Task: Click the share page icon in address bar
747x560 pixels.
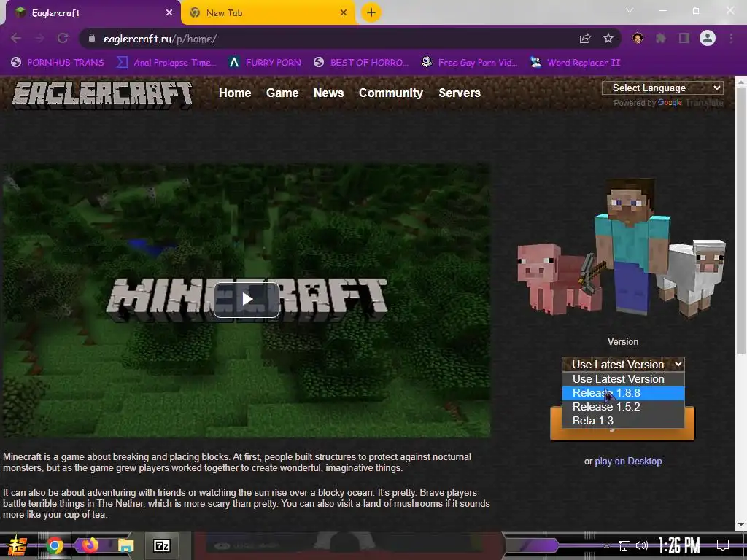Action: point(585,38)
